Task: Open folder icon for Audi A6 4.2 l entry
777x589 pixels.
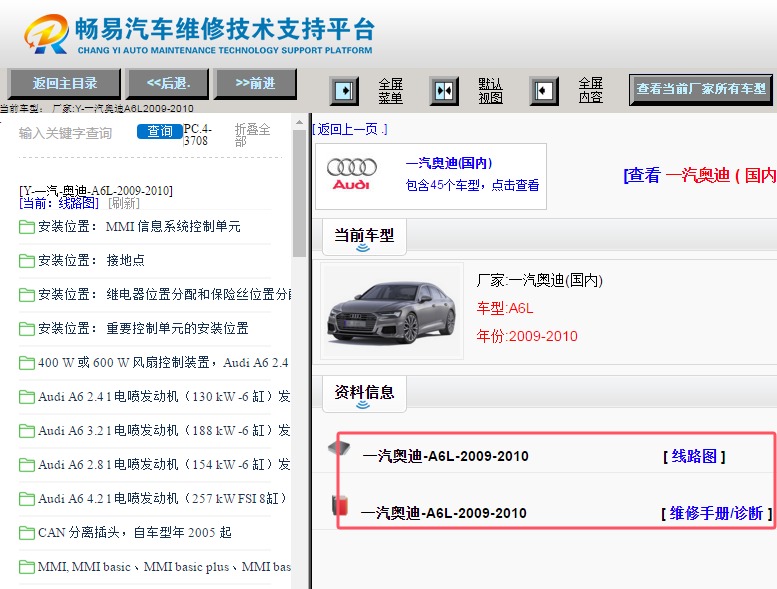Action: pyautogui.click(x=26, y=498)
